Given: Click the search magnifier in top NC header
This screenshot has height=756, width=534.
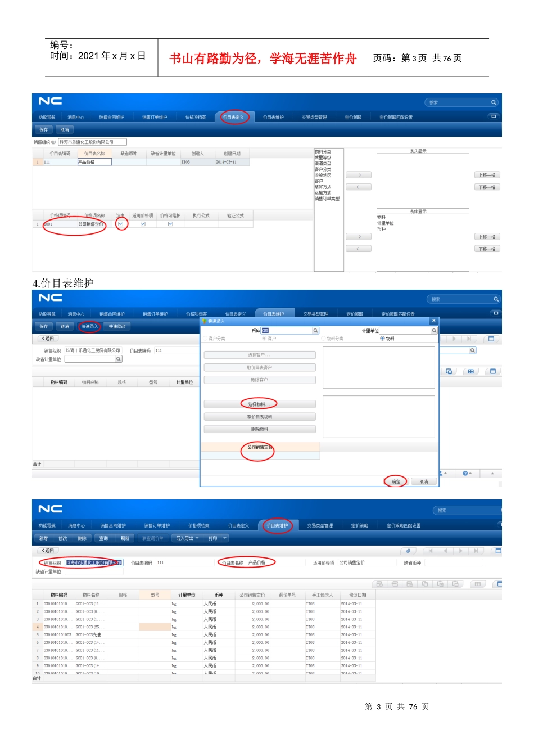Looking at the screenshot, I should coord(494,102).
